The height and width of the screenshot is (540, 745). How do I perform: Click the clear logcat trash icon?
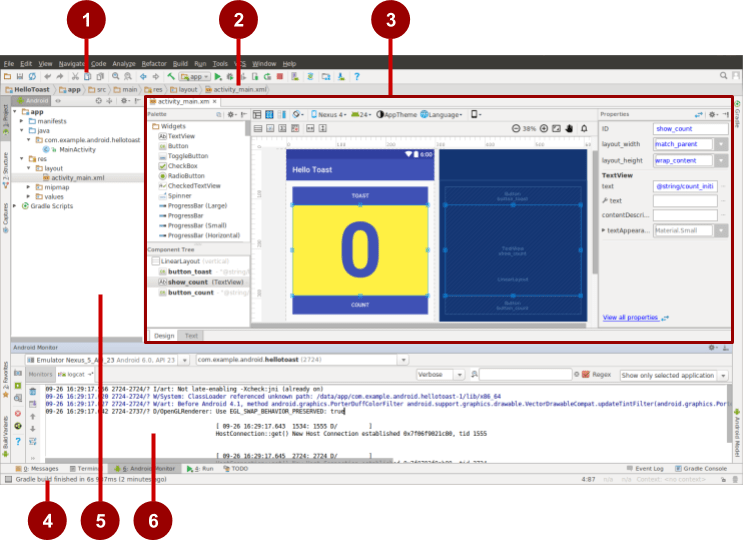(33, 392)
